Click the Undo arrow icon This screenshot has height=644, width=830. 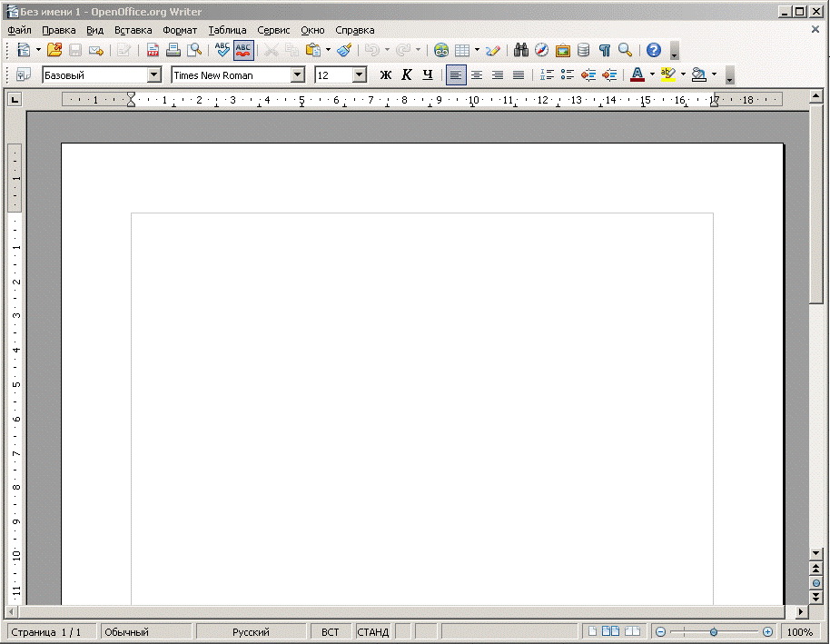tap(372, 50)
